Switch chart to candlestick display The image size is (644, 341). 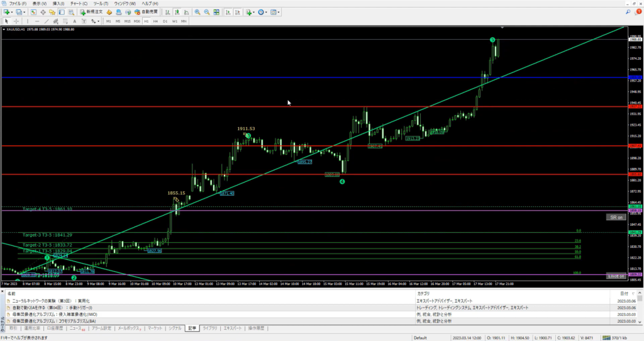point(177,12)
